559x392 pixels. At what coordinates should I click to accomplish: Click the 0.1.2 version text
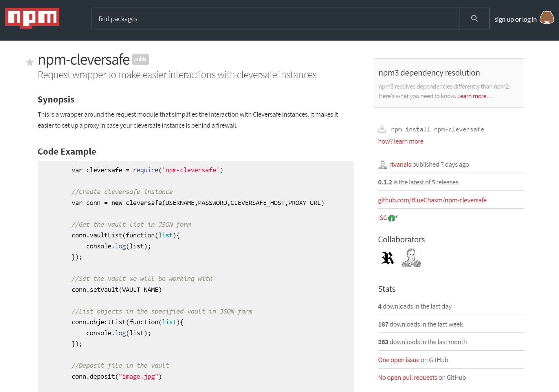click(x=385, y=182)
